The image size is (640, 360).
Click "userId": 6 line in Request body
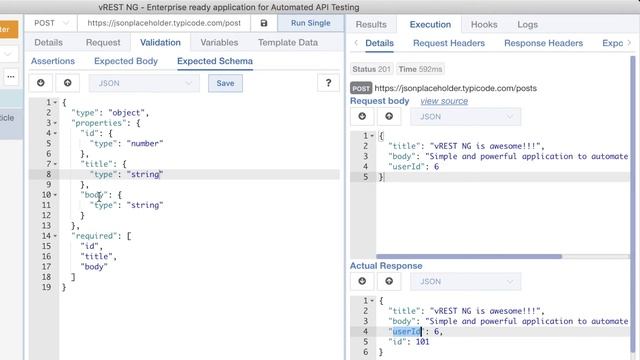(x=413, y=167)
